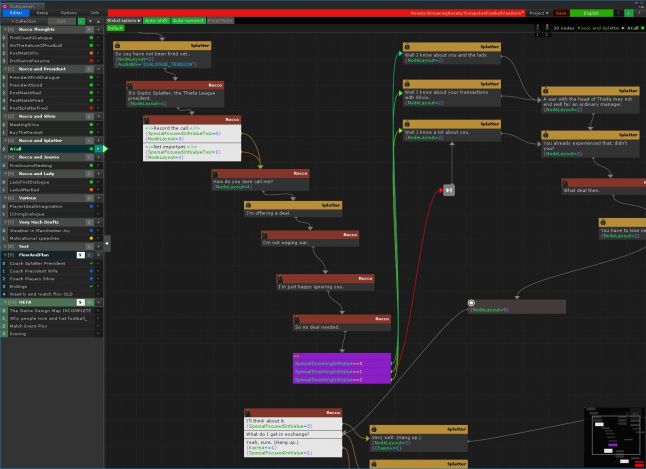This screenshot has height=469, width=646.
Task: Click the skip arrow node icon
Action: [x=449, y=189]
